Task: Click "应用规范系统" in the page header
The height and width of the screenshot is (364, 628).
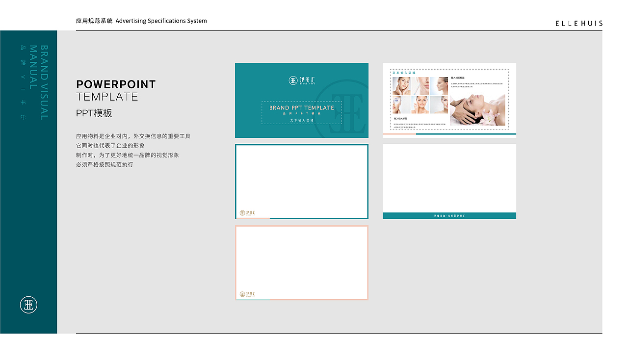Action: pos(94,21)
